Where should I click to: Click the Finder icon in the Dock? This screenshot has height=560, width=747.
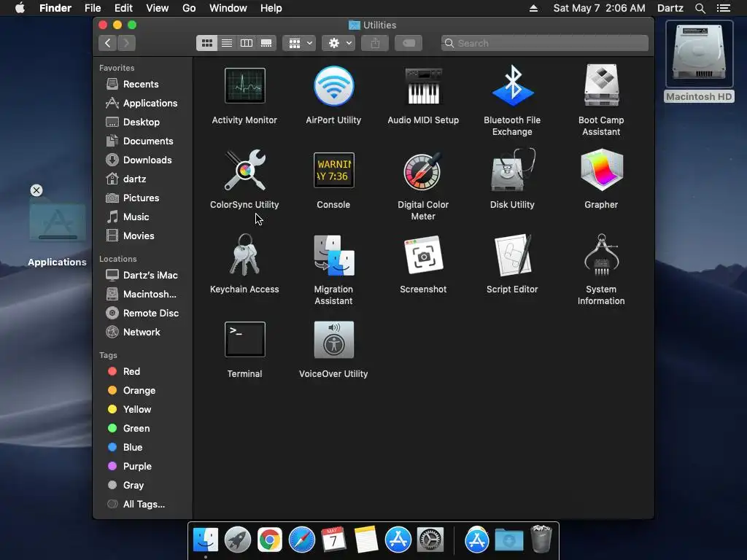click(x=205, y=540)
